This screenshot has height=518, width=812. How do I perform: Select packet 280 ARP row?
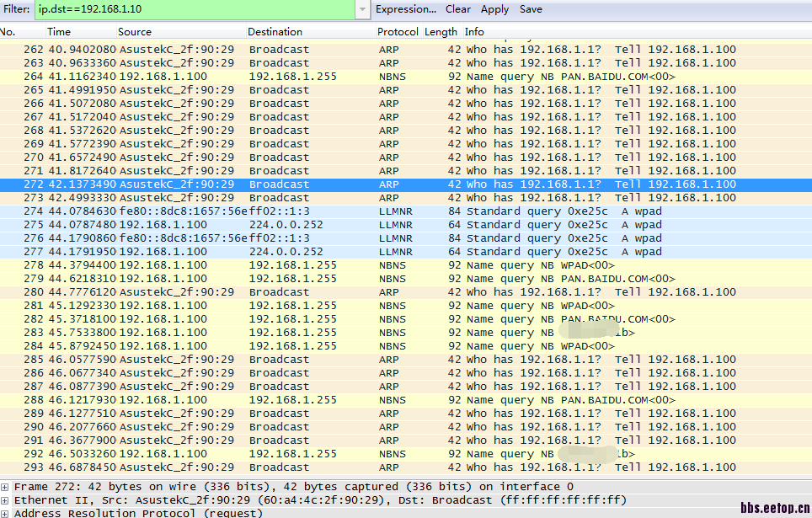(406, 292)
